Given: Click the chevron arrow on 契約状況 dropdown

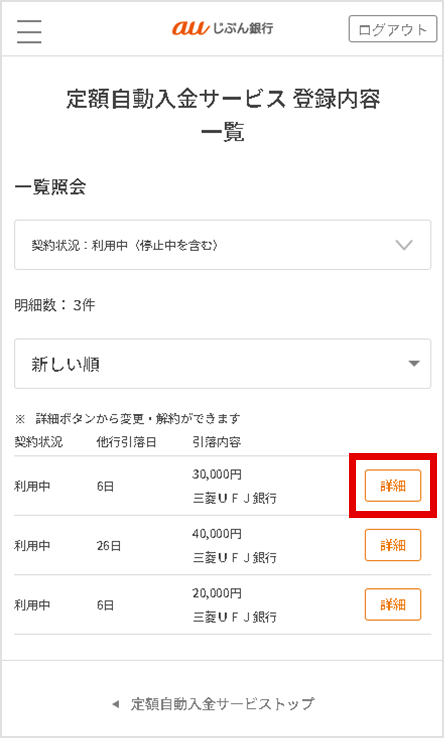Looking at the screenshot, I should tap(404, 245).
